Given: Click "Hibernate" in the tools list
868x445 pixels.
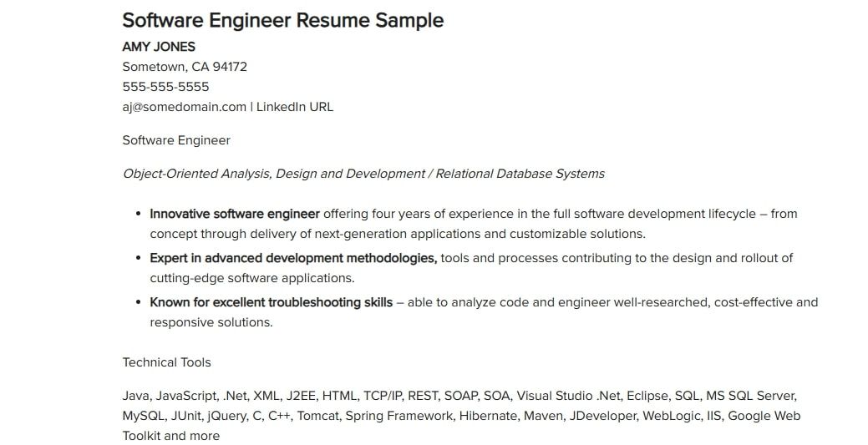Looking at the screenshot, I should pyautogui.click(x=488, y=416).
